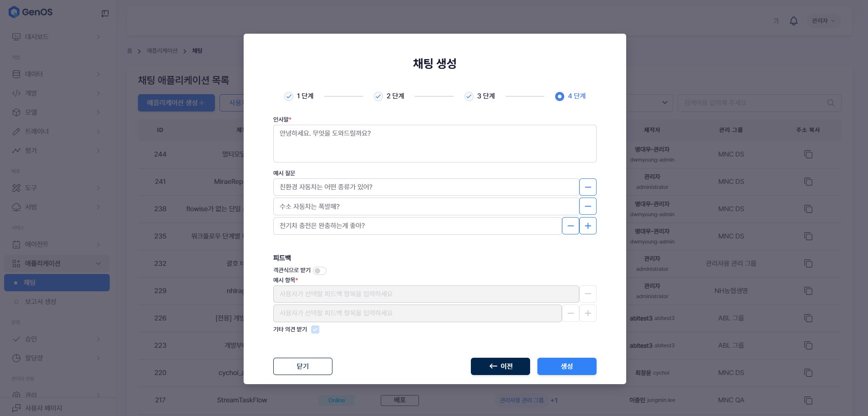
Task: Click the 인사말 greeting text area
Action: point(435,143)
